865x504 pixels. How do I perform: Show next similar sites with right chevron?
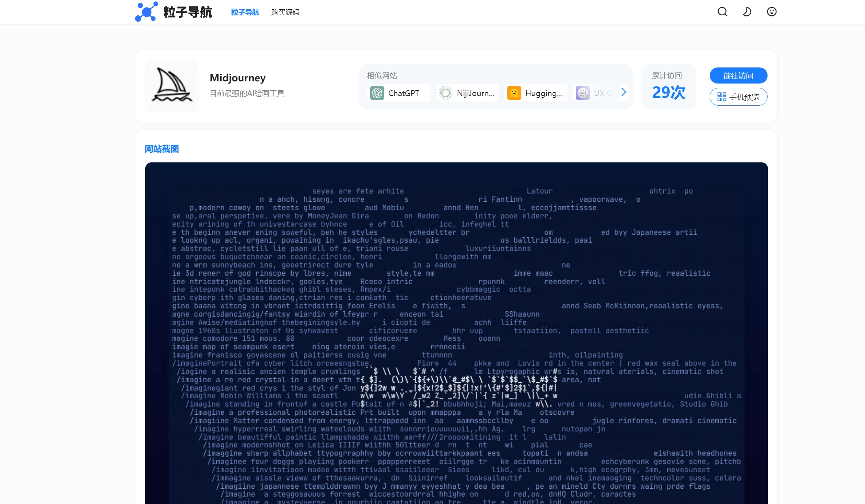[x=624, y=92]
